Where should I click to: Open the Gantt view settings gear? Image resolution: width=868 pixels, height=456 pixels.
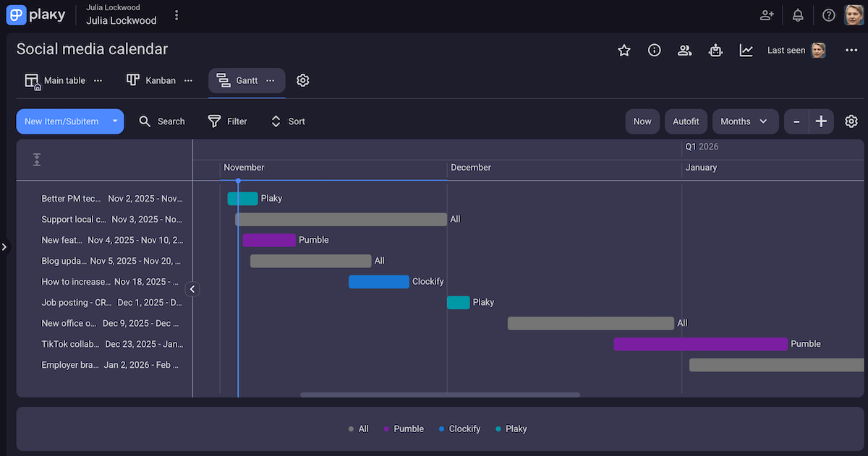[302, 80]
